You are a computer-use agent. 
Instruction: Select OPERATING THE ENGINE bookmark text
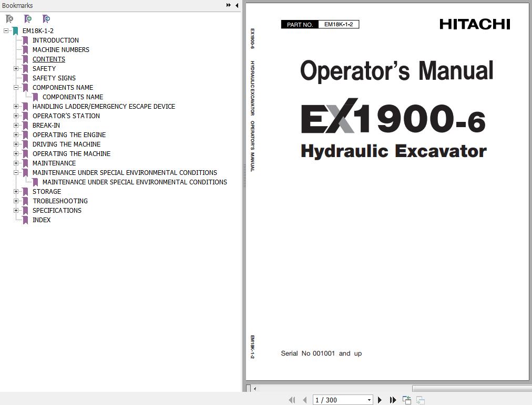point(69,135)
